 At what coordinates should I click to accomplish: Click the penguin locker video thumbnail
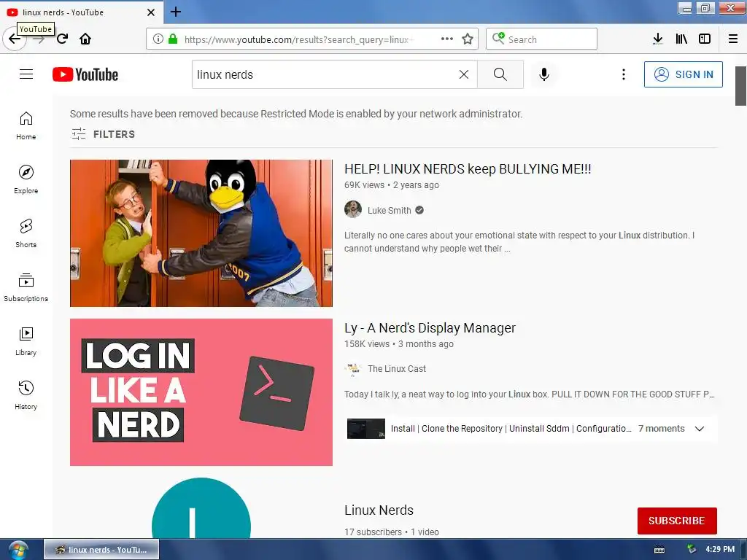pyautogui.click(x=201, y=233)
